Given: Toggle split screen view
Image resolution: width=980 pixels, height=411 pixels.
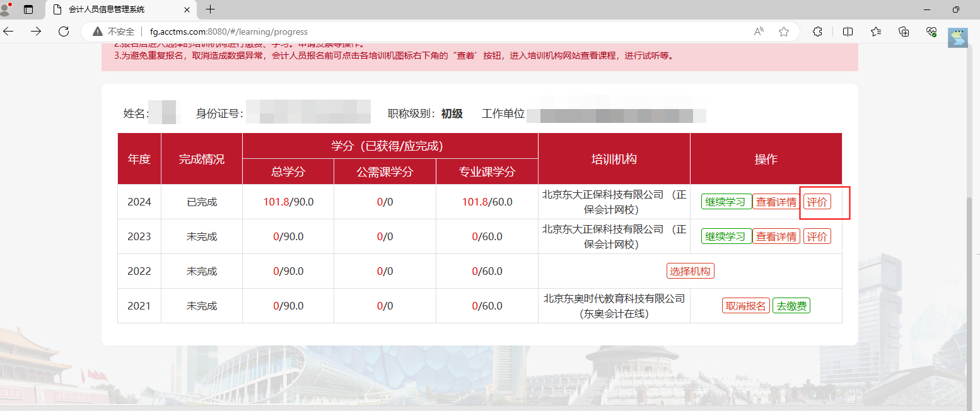Looking at the screenshot, I should click(x=848, y=32).
